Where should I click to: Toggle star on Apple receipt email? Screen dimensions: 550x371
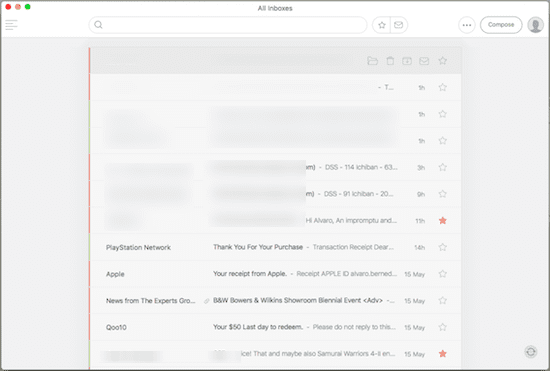pos(443,274)
